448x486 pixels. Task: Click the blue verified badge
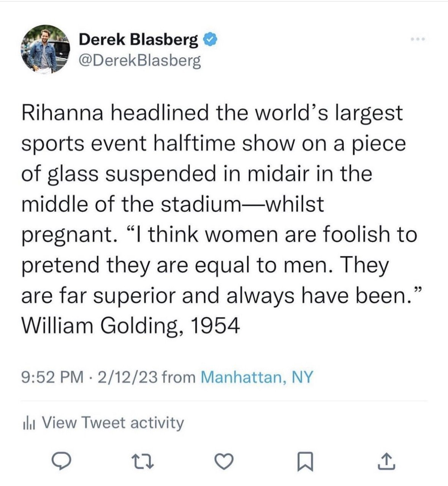(210, 38)
